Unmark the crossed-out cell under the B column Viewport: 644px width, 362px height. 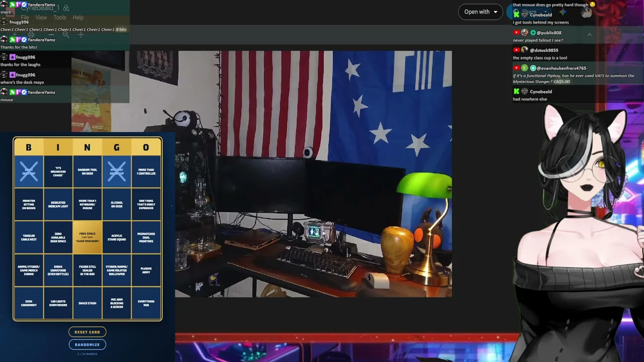(x=29, y=171)
